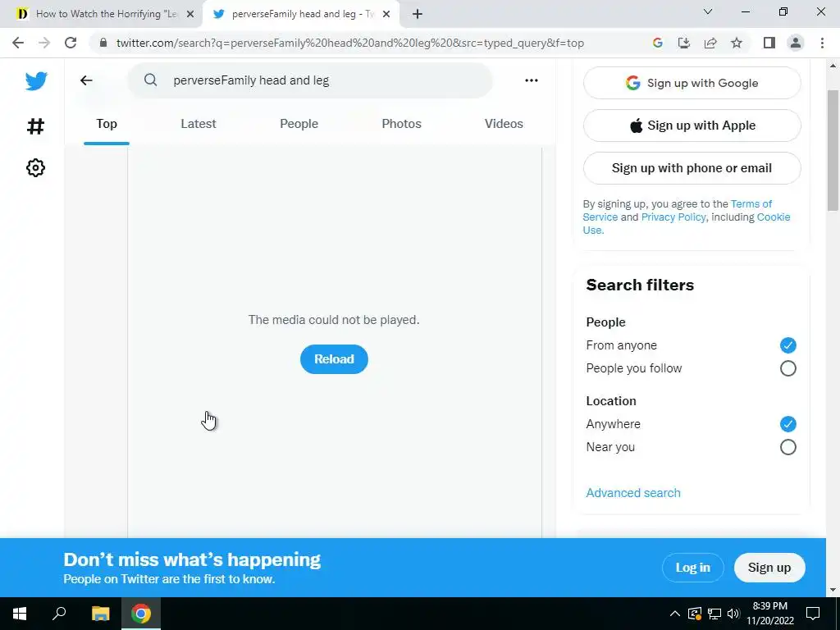Open File Explorer from taskbar
Image resolution: width=840 pixels, height=630 pixels.
pos(100,614)
